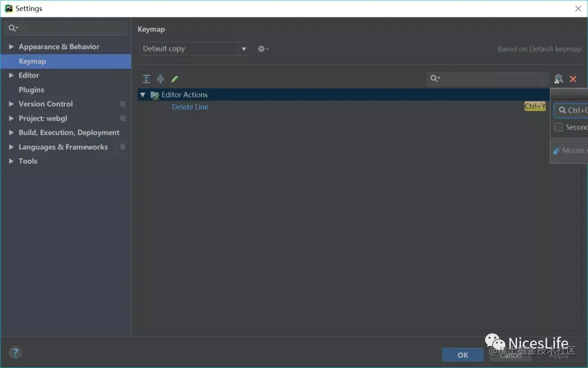This screenshot has height=368, width=588.
Task: Expand the Version Control section
Action: [x=11, y=104]
